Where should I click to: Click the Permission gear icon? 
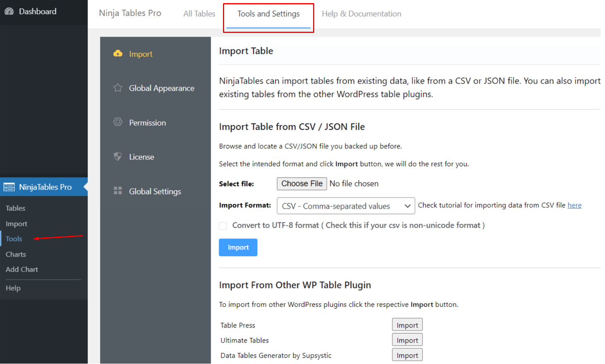click(118, 122)
